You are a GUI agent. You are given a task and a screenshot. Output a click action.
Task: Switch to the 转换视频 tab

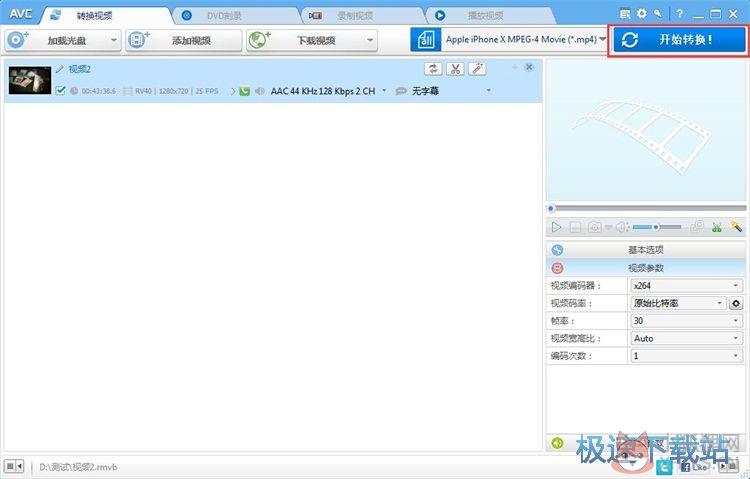(105, 16)
